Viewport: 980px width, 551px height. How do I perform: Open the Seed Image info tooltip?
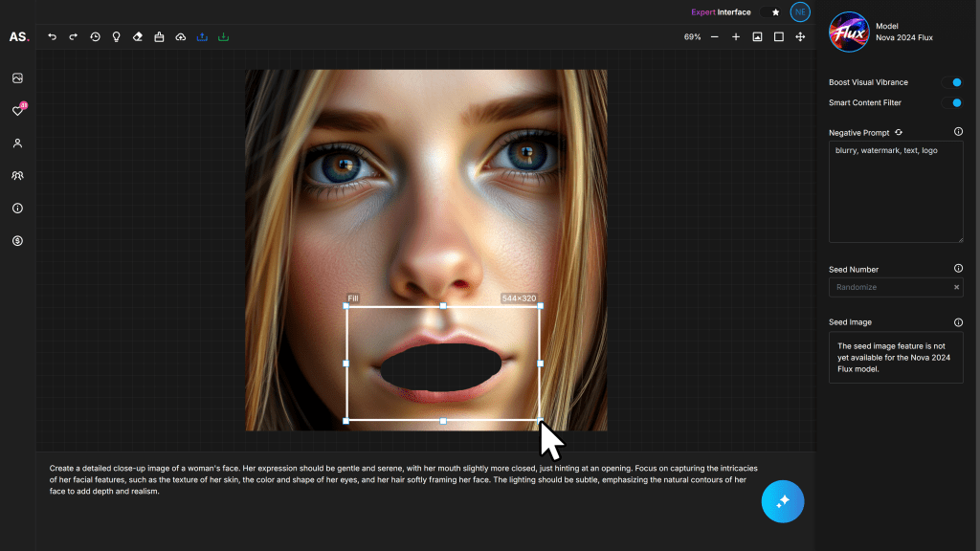(x=959, y=321)
